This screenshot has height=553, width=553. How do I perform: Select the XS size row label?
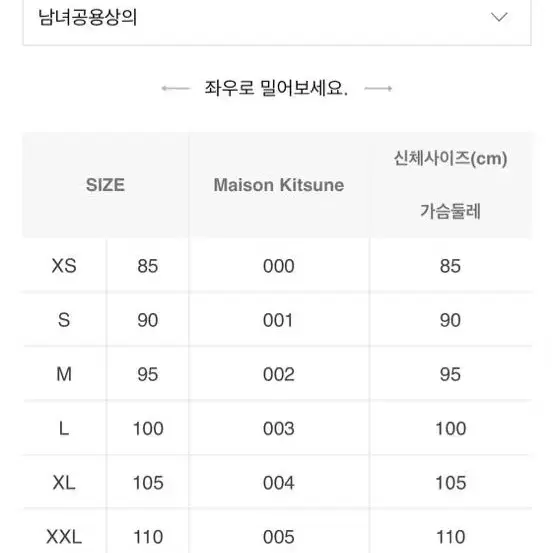point(64,266)
